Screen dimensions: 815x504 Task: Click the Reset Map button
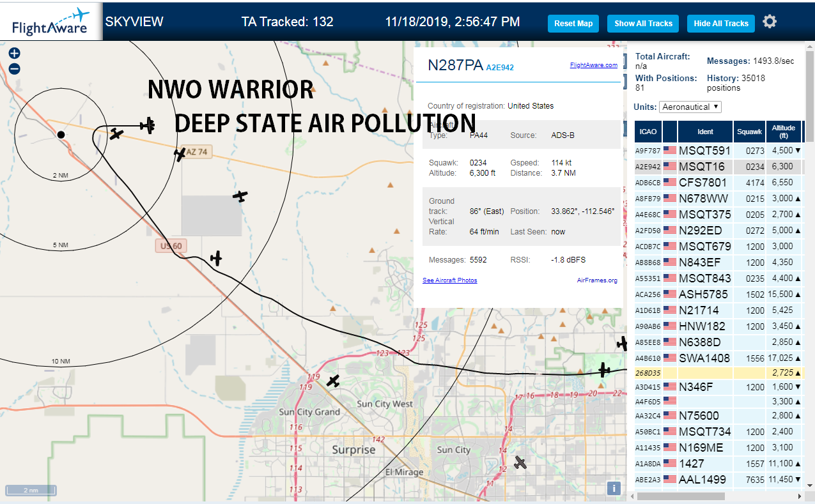[573, 24]
